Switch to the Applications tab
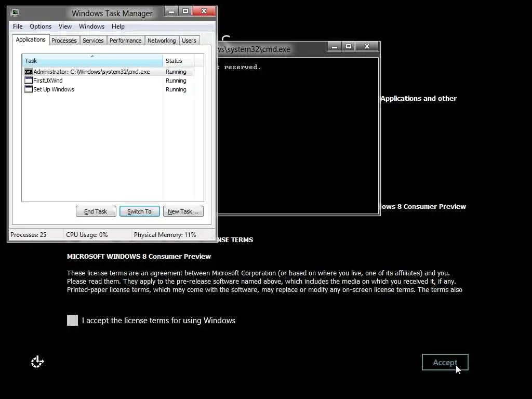The image size is (532, 399). point(31,39)
